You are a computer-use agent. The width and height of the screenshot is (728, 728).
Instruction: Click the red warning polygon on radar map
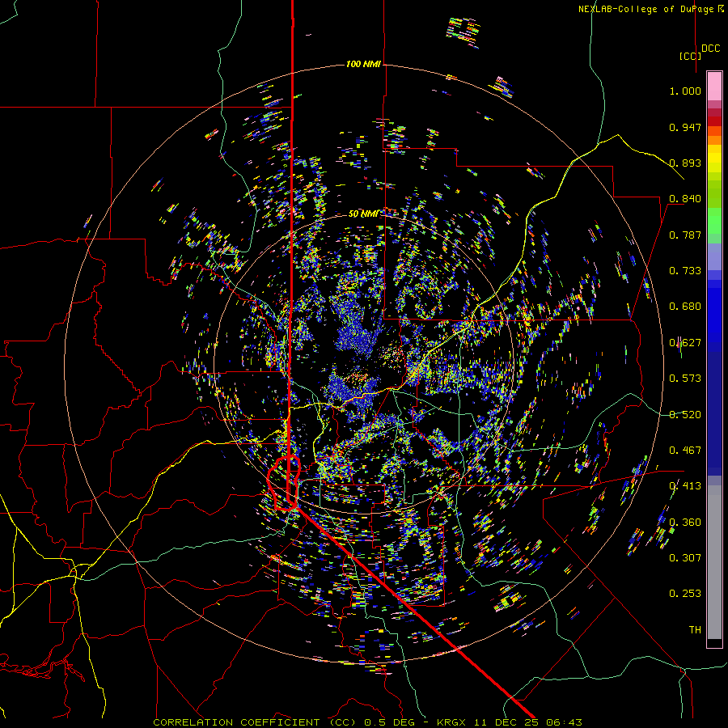tap(284, 483)
